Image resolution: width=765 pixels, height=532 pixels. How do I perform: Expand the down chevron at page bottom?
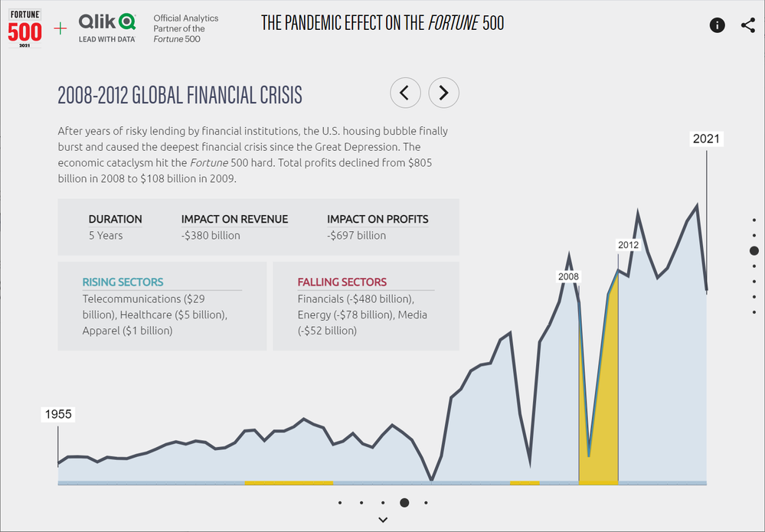[x=383, y=520]
